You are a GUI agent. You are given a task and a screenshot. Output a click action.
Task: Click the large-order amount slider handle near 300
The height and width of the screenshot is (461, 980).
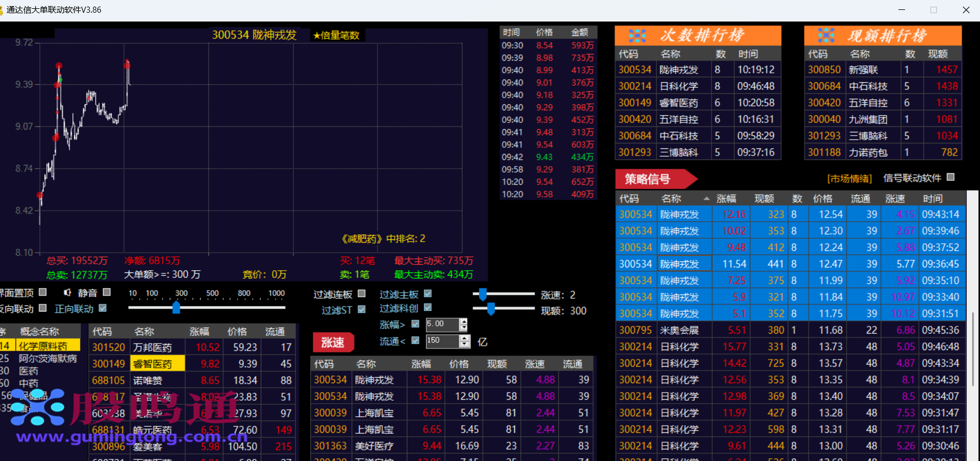point(176,307)
